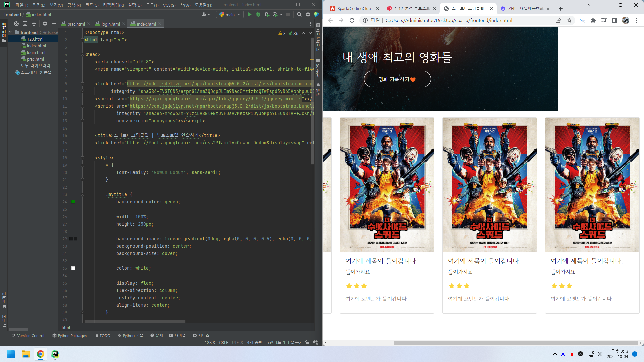Viewport: 644px width, 362px height.
Task: Open main run configuration dropdown
Action: 230,15
